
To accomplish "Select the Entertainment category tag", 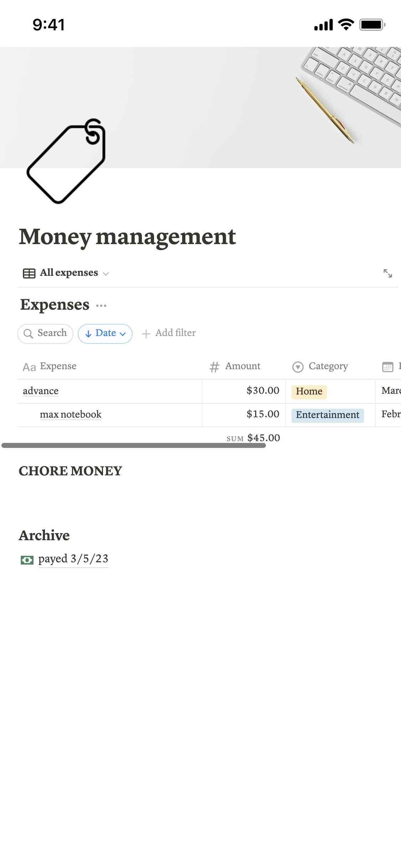I will coord(328,415).
